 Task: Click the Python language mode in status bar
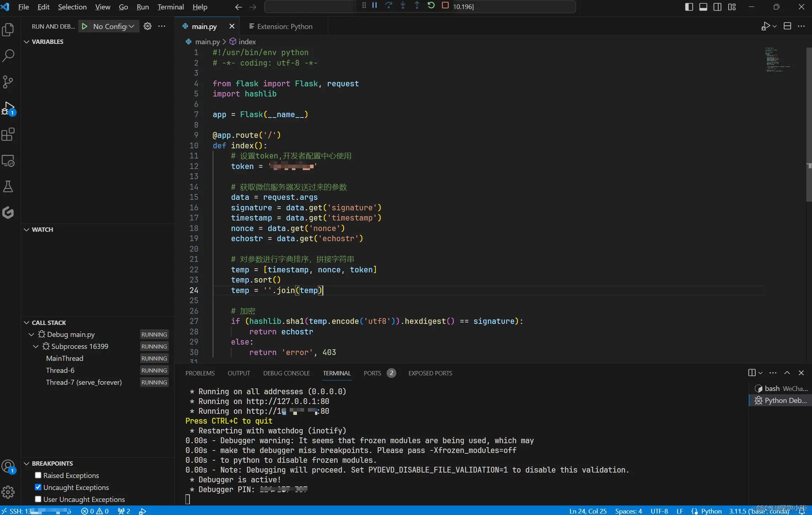(x=711, y=511)
